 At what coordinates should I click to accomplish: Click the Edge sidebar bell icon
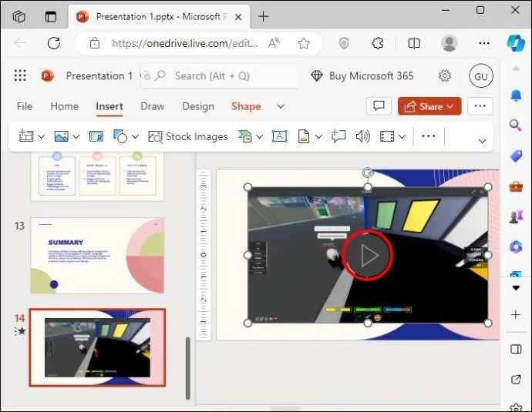coord(516,96)
